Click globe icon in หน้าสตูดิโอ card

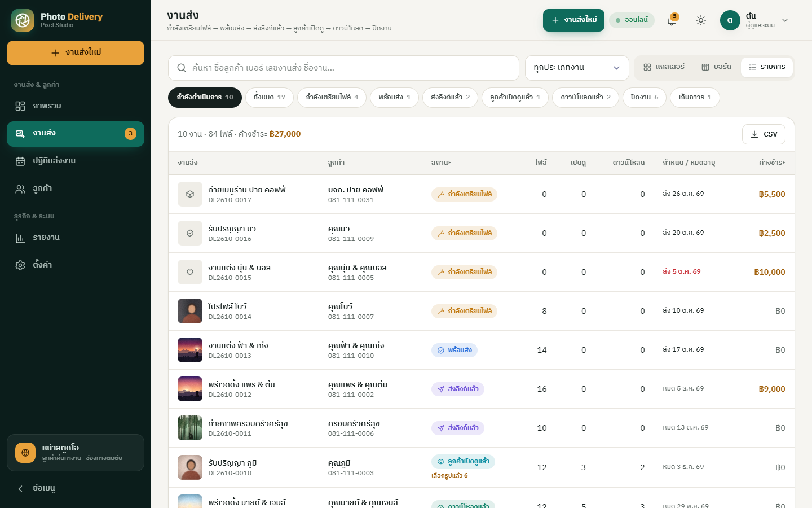pos(25,453)
